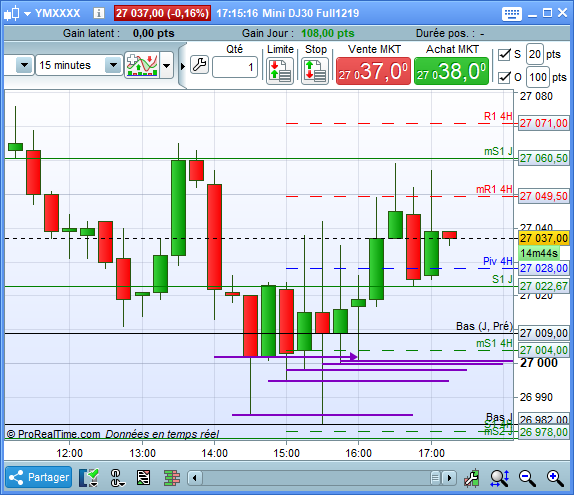Click the scrollbar right arrow

[x=449, y=478]
